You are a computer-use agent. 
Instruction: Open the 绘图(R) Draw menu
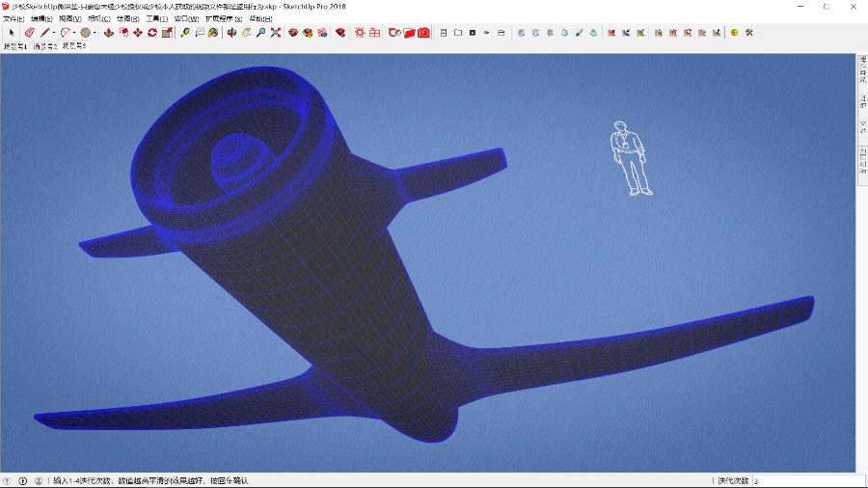coord(128,19)
